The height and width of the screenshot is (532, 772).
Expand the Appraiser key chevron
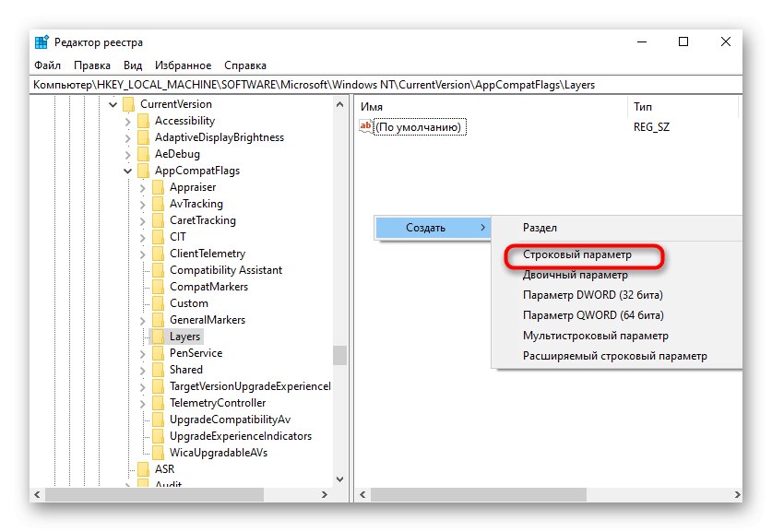coord(142,188)
